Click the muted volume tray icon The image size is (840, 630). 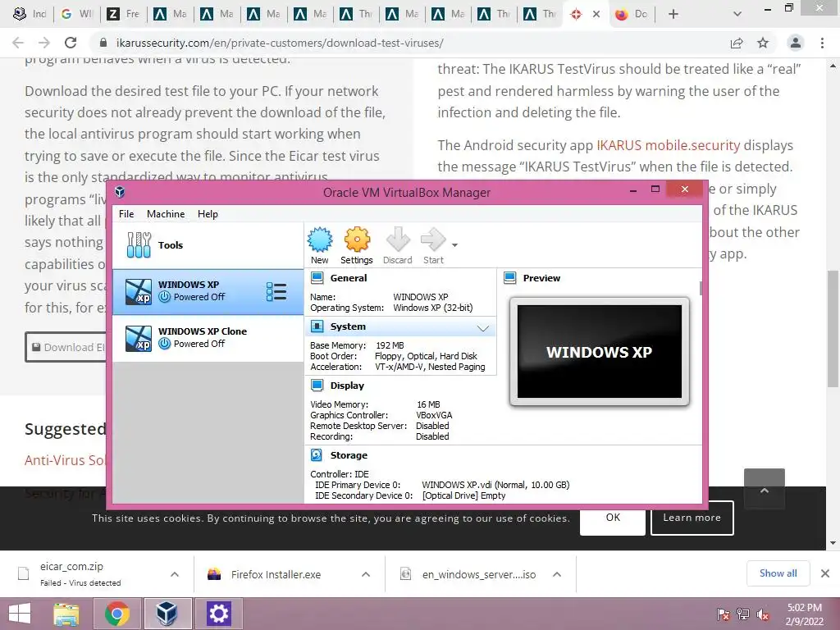(x=762, y=615)
